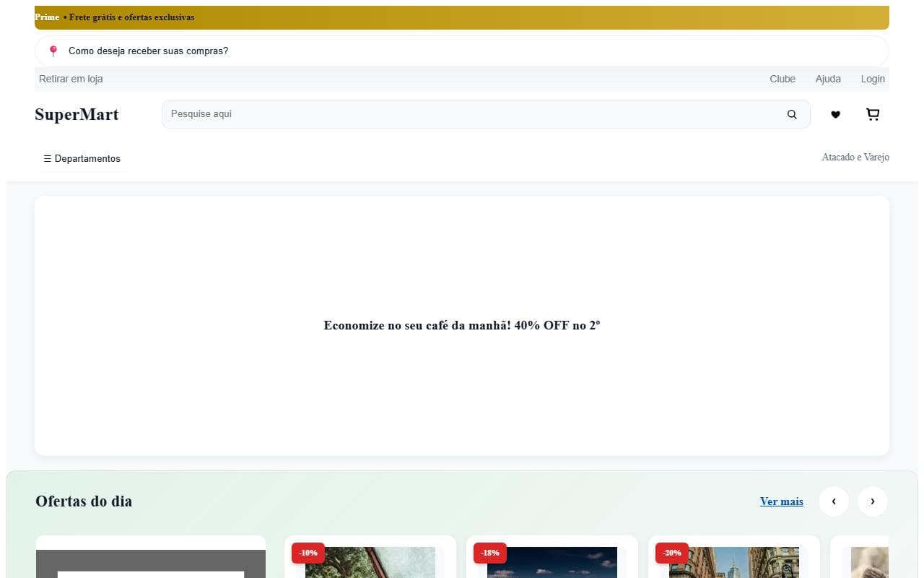Open the Ajuda help link
This screenshot has width=924, height=578.
click(828, 79)
